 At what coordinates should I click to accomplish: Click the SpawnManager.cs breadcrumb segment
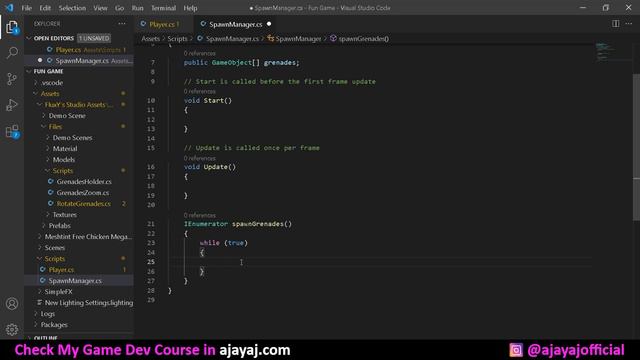coord(232,39)
